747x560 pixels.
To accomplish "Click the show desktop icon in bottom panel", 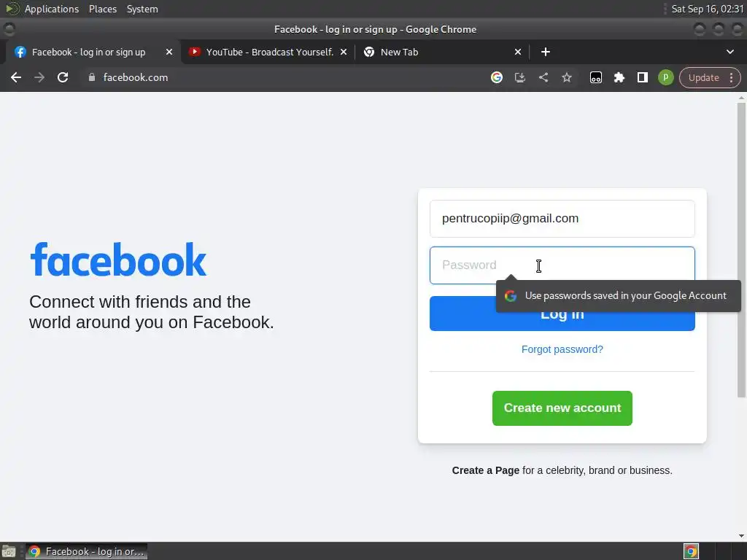I will [9, 551].
